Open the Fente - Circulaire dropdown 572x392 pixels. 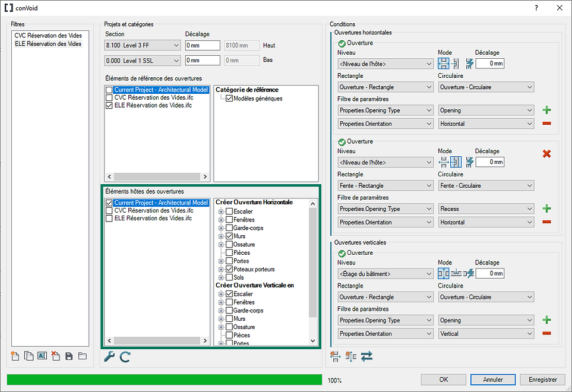[x=486, y=186]
